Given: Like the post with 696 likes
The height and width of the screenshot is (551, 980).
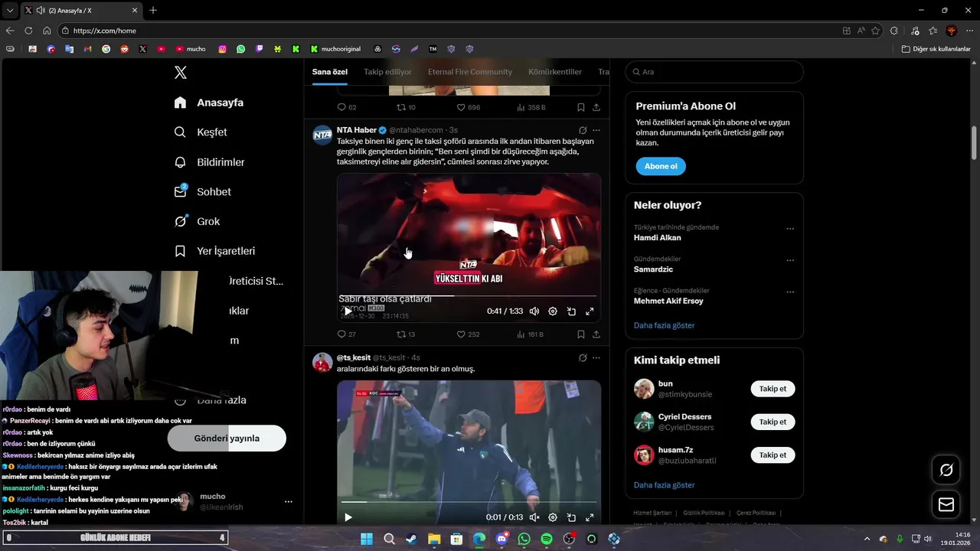Looking at the screenshot, I should 468,107.
